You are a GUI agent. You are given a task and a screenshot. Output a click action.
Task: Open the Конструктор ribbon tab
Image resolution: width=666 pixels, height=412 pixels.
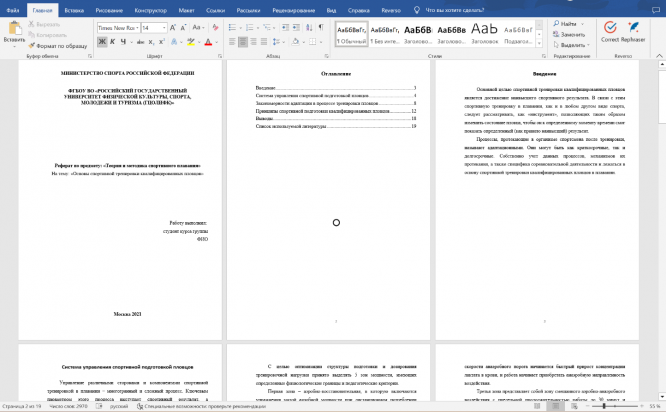[x=150, y=10]
